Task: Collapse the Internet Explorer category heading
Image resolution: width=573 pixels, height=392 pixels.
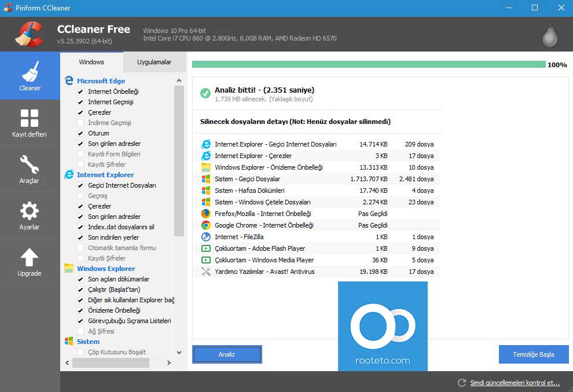Action: (105, 175)
